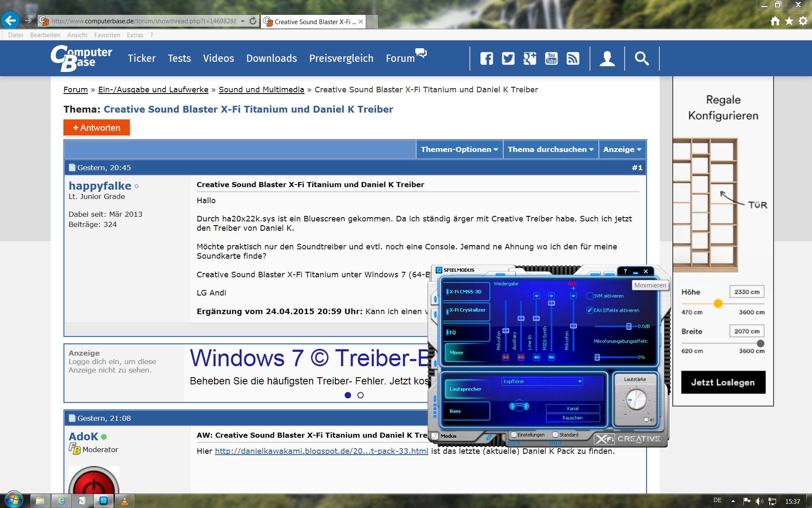Viewport: 812px width, 508px height.
Task: Click the VLC icon in taskbar
Action: [x=124, y=501]
